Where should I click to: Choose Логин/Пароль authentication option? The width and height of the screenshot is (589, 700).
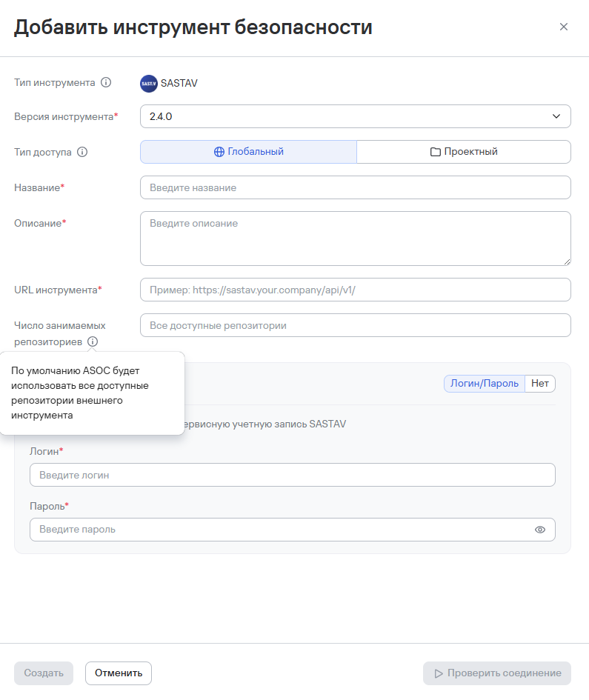coord(485,383)
